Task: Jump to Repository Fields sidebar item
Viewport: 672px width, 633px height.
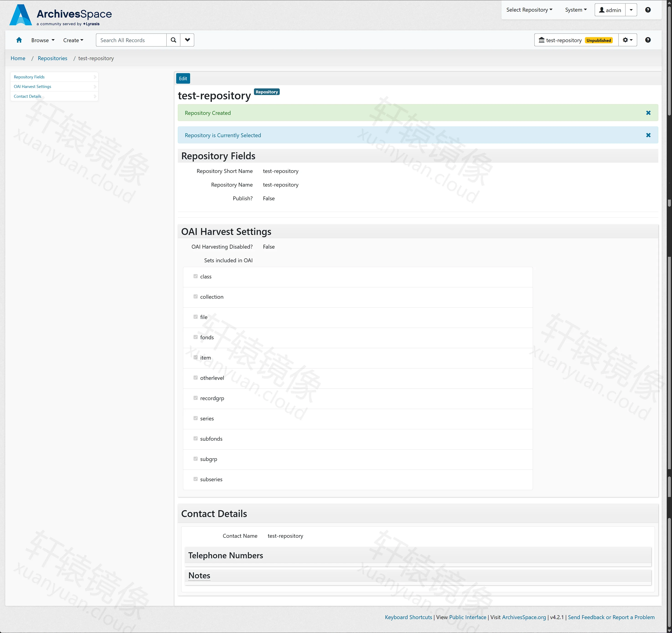Action: click(x=54, y=77)
